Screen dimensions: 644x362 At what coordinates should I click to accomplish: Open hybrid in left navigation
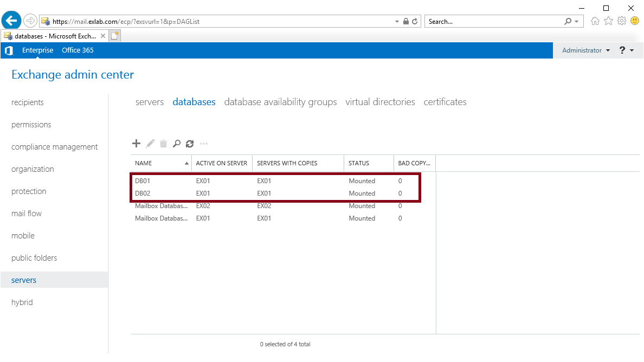22,302
